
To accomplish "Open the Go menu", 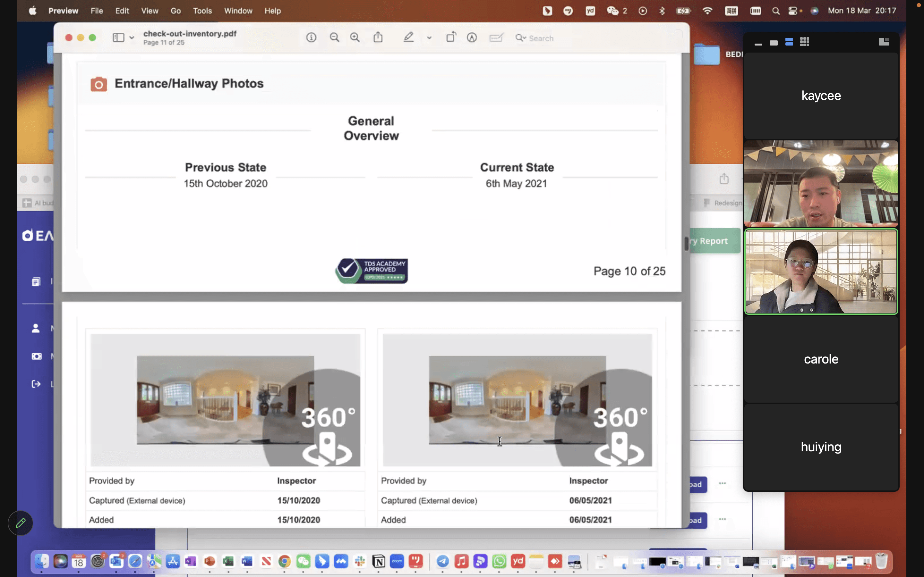I will [x=175, y=11].
